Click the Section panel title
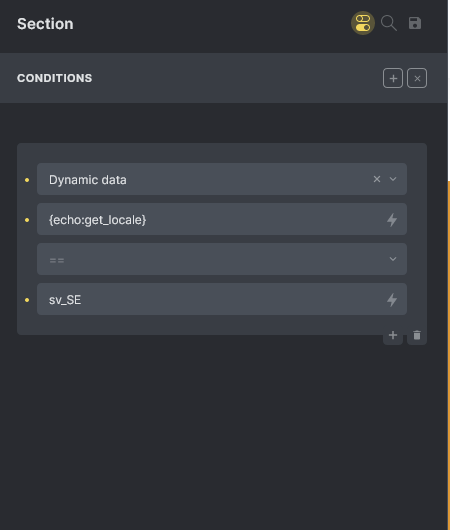This screenshot has height=530, width=450. click(45, 24)
